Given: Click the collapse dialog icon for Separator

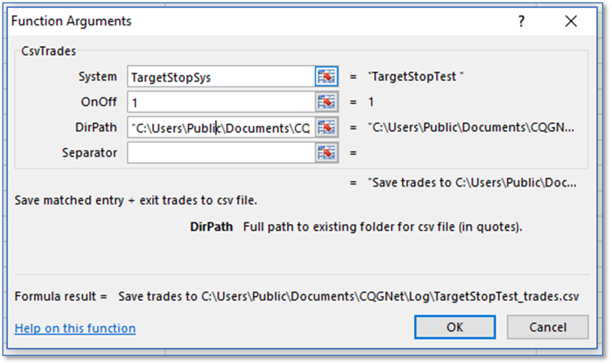Looking at the screenshot, I should point(326,153).
